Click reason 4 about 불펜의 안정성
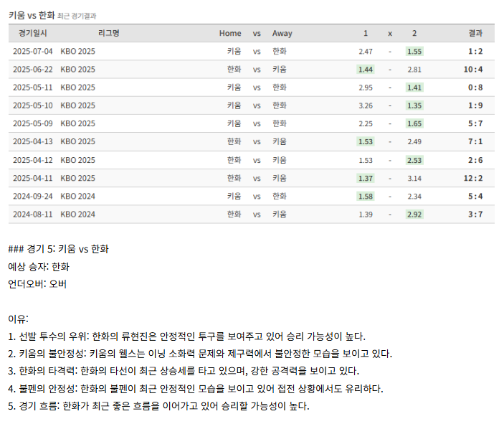The width and height of the screenshot is (504, 424). click(196, 389)
